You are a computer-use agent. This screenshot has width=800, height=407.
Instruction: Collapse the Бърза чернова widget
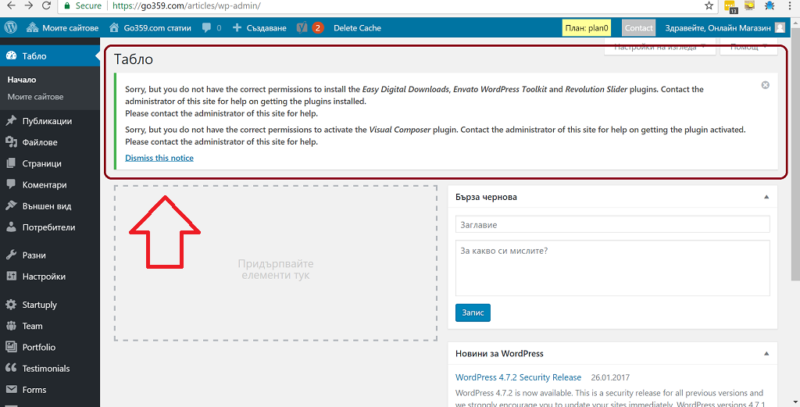[x=766, y=197]
